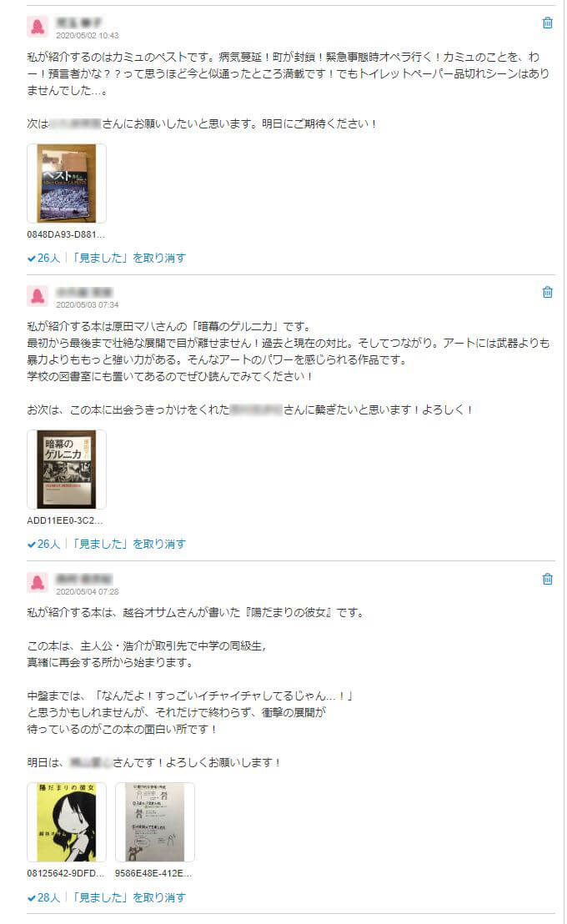Image resolution: width=567 pixels, height=924 pixels.
Task: Open 暗幕のゲルニカ book cover thumbnail
Action: [67, 470]
